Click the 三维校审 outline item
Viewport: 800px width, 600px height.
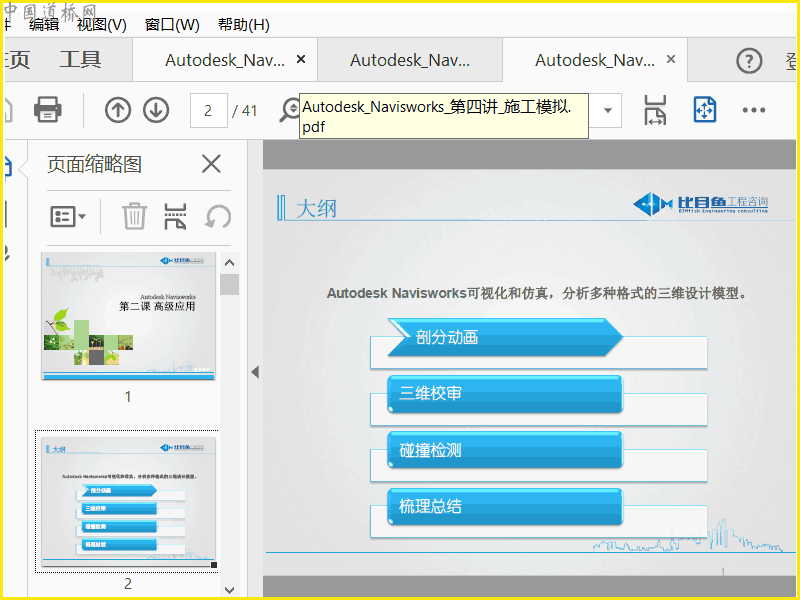tap(505, 393)
